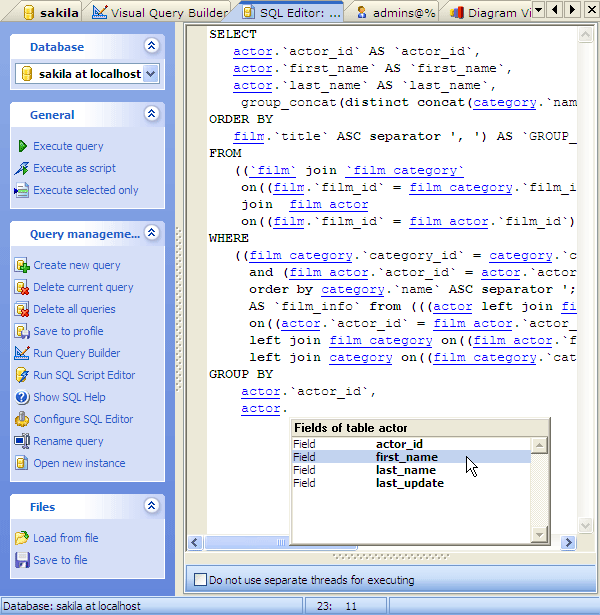Click the film_actor link after join
This screenshot has width=600, height=615.
(x=329, y=204)
